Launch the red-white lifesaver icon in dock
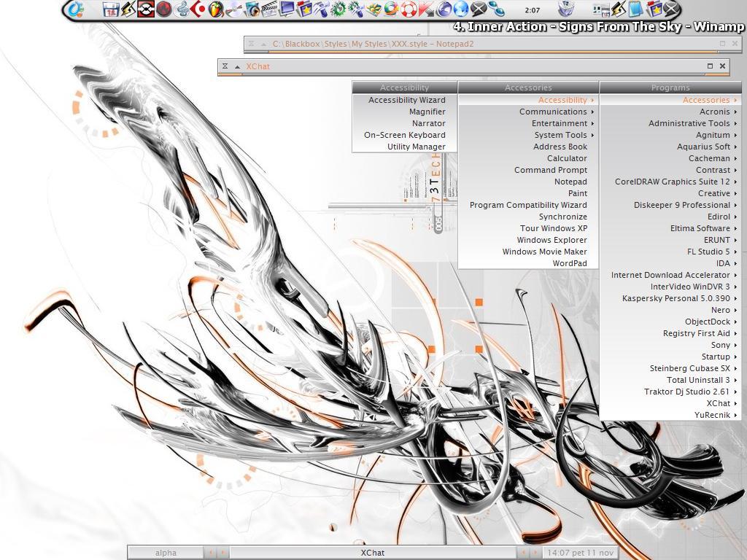The image size is (747, 560). click(x=409, y=9)
